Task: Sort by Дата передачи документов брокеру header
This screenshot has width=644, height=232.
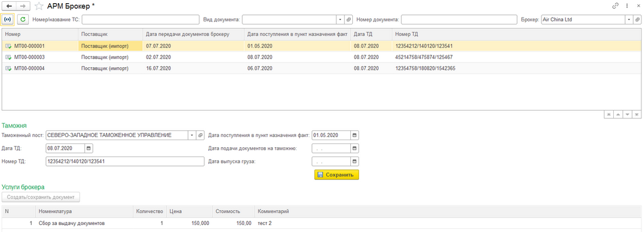Action: click(x=193, y=34)
